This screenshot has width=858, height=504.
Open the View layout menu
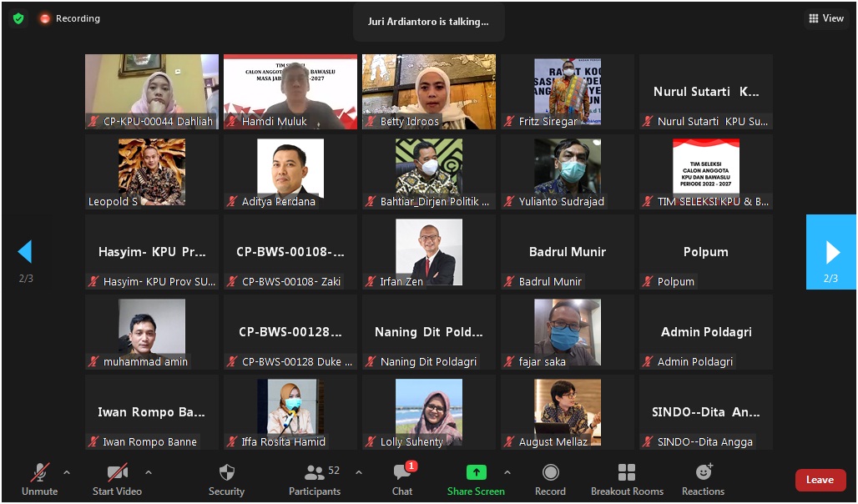coord(826,18)
